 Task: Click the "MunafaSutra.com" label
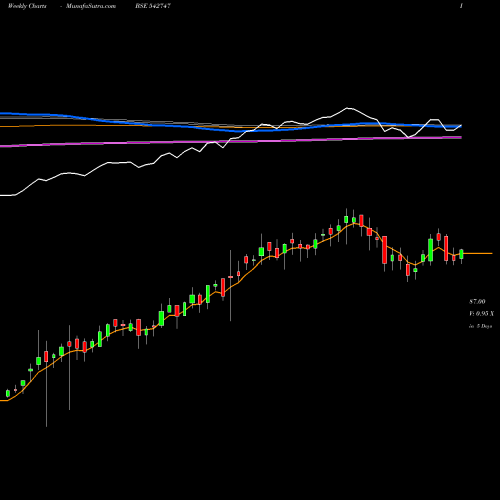click(91, 6)
